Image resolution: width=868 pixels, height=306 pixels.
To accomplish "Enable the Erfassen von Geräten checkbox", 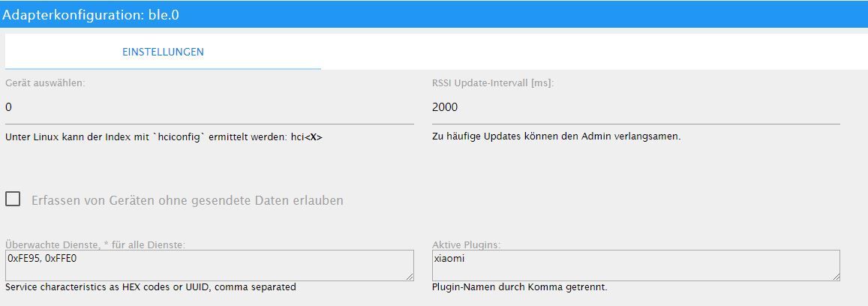I will 13,199.
